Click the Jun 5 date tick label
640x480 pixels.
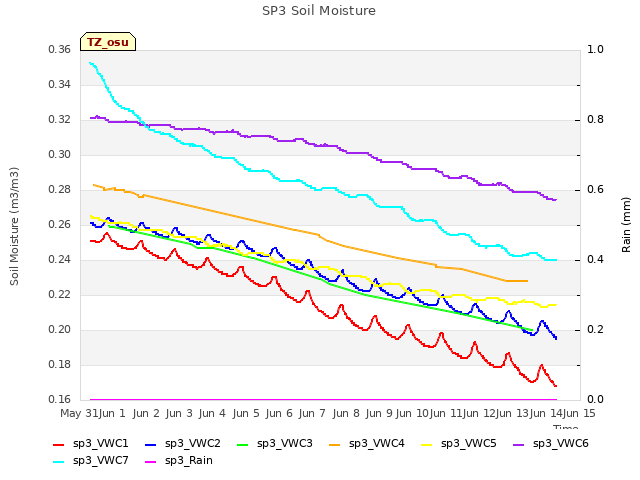tap(246, 413)
